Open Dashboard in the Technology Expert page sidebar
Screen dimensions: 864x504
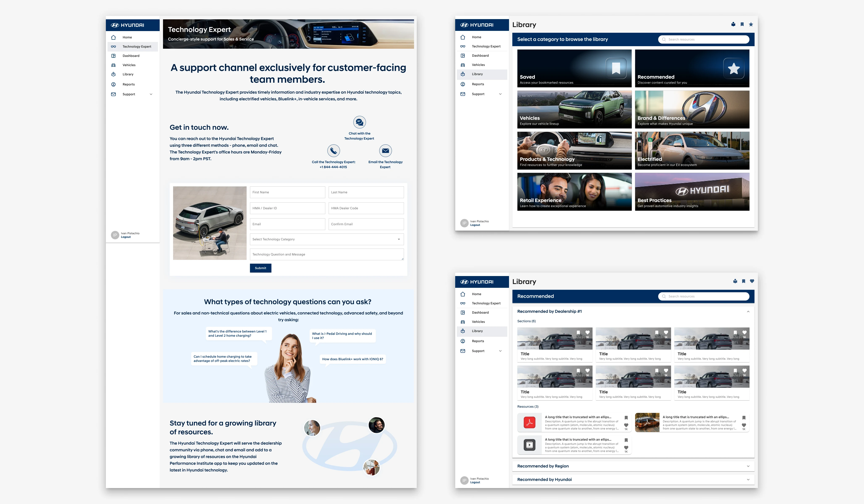click(133, 56)
